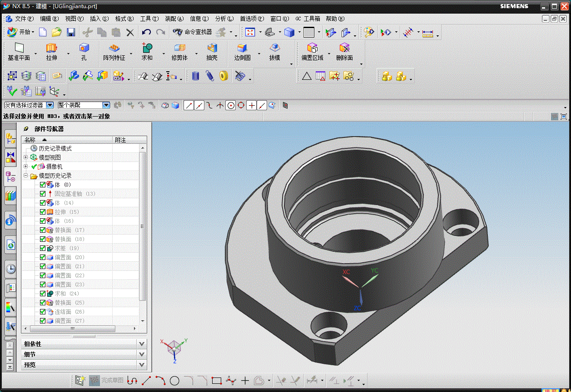This screenshot has height=392, width=571.
Task: Open the 分析 menu
Action: click(224, 19)
